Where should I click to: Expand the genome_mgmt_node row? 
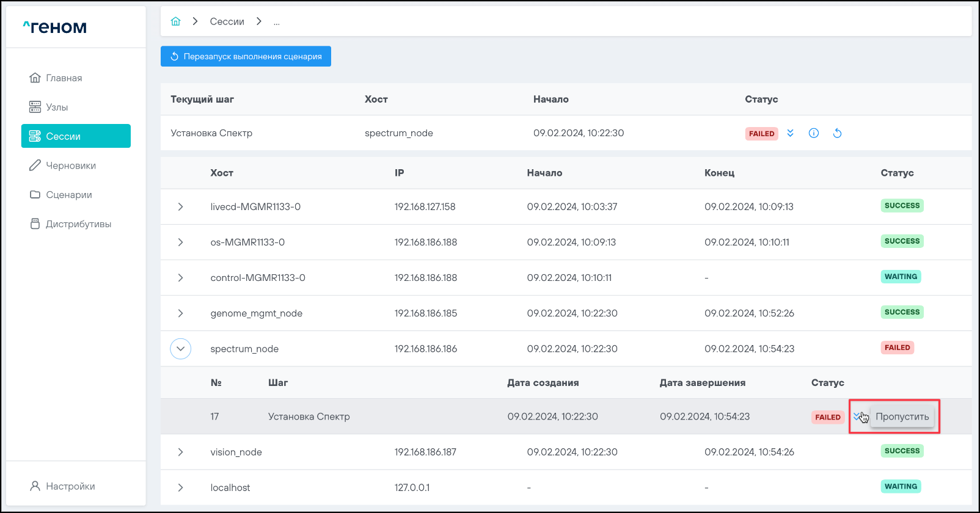[x=180, y=313]
